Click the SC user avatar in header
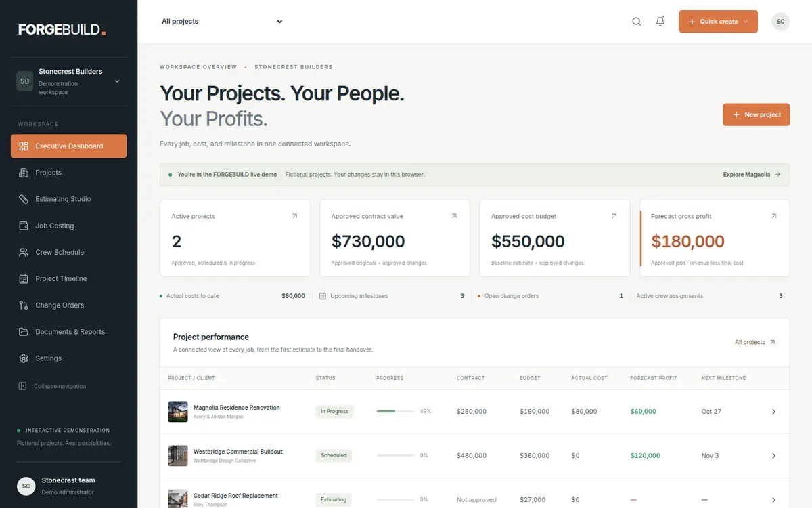Image resolution: width=812 pixels, height=508 pixels. [x=780, y=22]
